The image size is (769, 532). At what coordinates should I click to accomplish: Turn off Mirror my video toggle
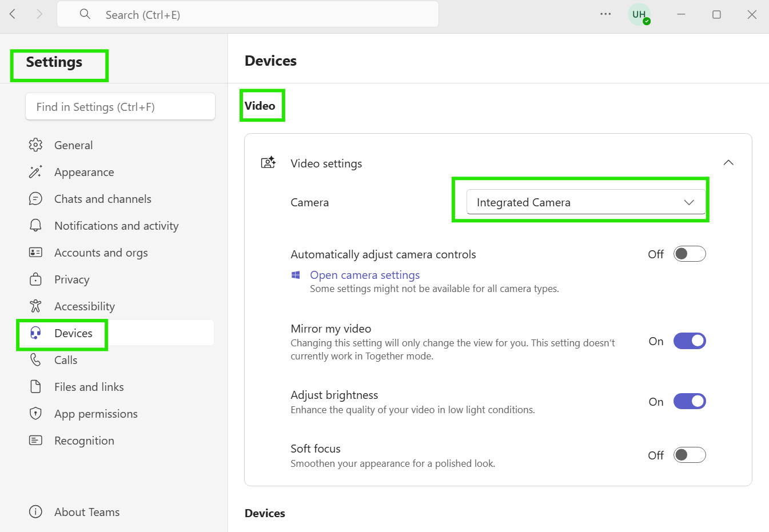[x=690, y=341]
